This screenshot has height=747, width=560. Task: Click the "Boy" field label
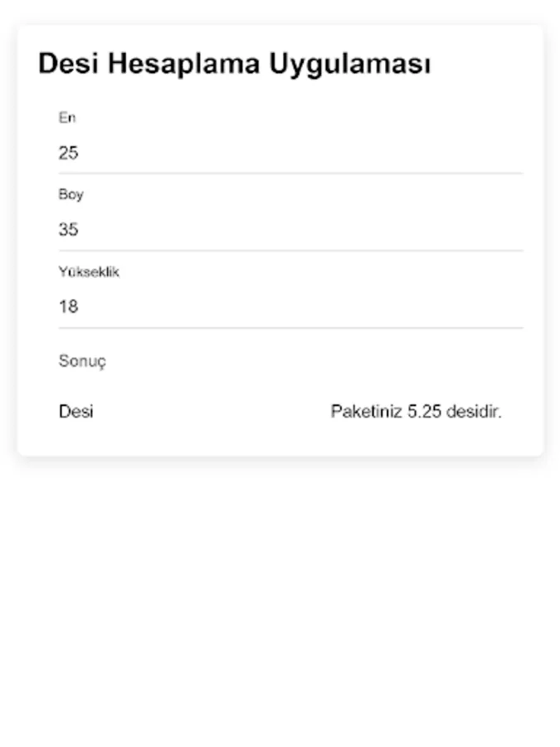click(71, 194)
